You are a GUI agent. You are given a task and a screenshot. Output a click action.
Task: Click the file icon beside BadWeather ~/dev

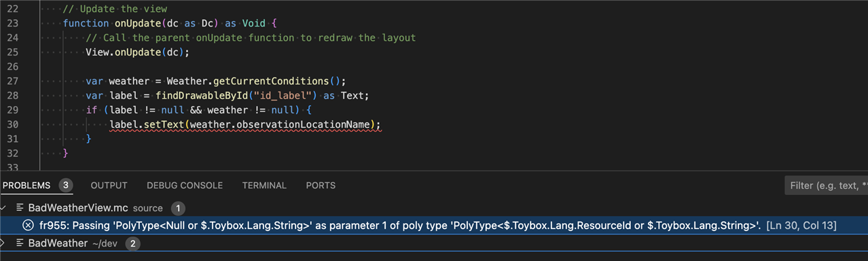21,243
